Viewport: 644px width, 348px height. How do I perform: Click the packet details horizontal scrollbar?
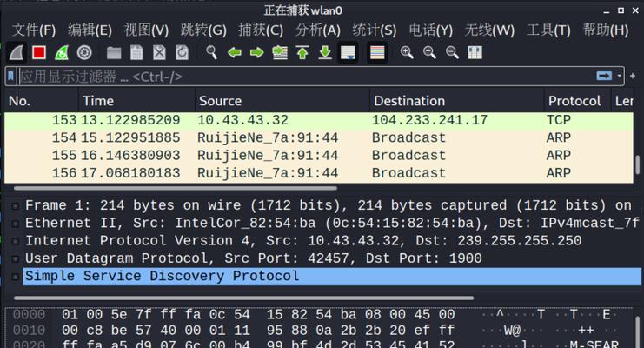243,298
